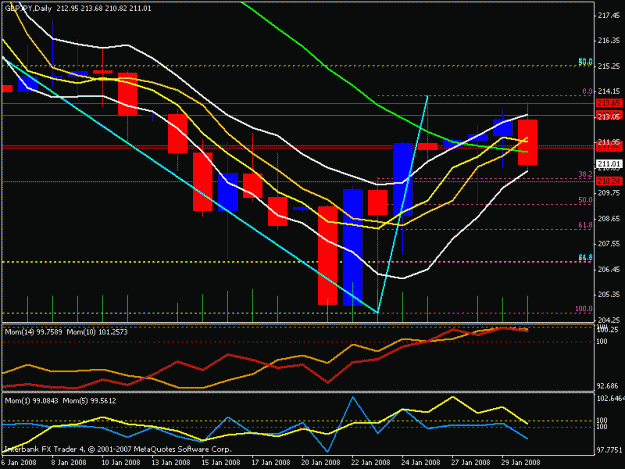Click the magenta 61.8 Fibonacci level label

click(585, 225)
